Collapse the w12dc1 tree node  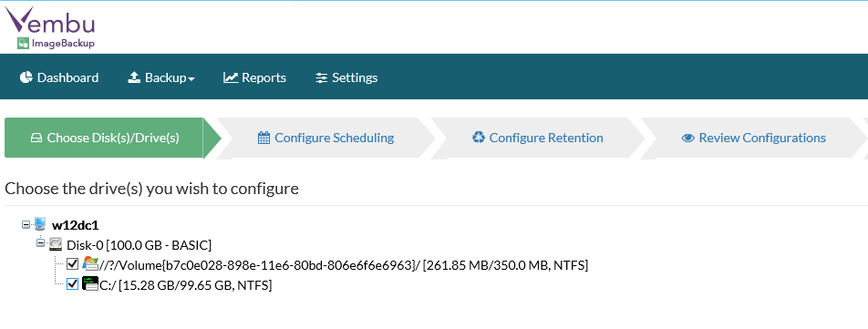26,224
